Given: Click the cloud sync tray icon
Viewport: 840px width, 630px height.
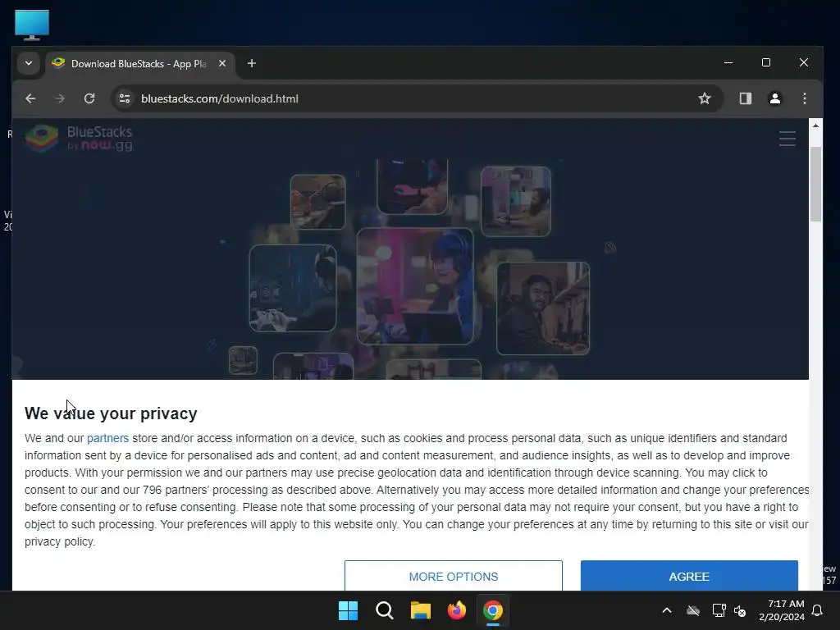Looking at the screenshot, I should coord(693,610).
